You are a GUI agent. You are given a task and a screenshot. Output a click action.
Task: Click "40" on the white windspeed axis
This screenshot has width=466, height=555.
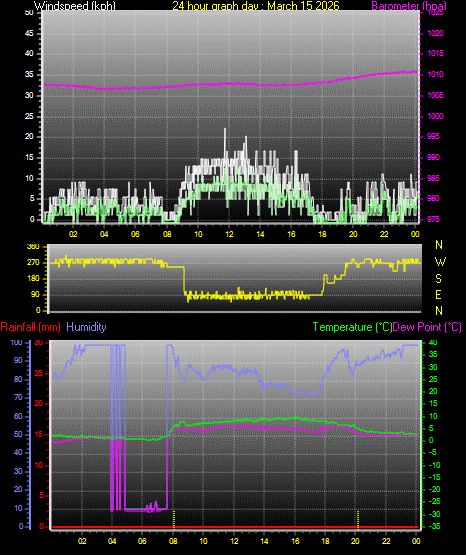(x=29, y=53)
